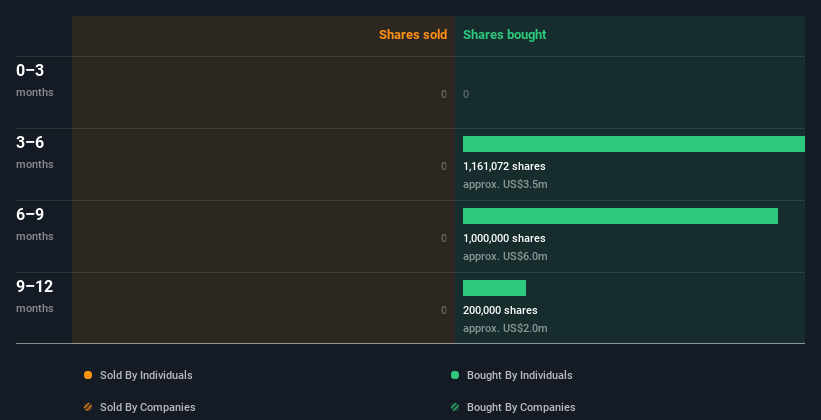Click the approx. US$2.0m amount

[505, 328]
